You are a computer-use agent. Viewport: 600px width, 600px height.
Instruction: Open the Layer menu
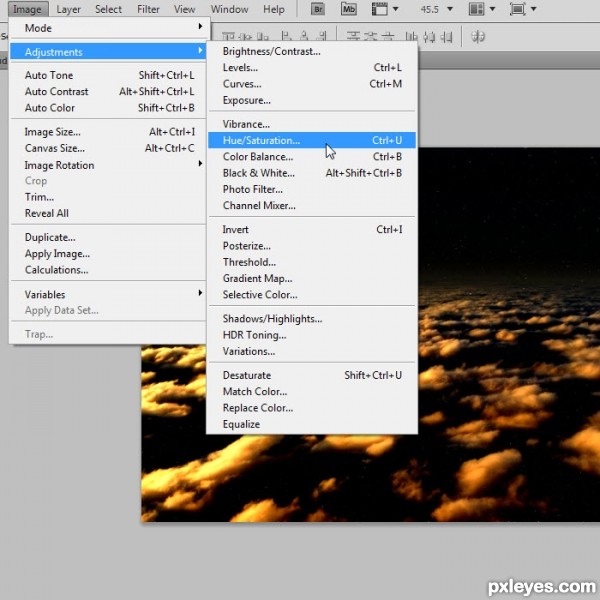[68, 9]
